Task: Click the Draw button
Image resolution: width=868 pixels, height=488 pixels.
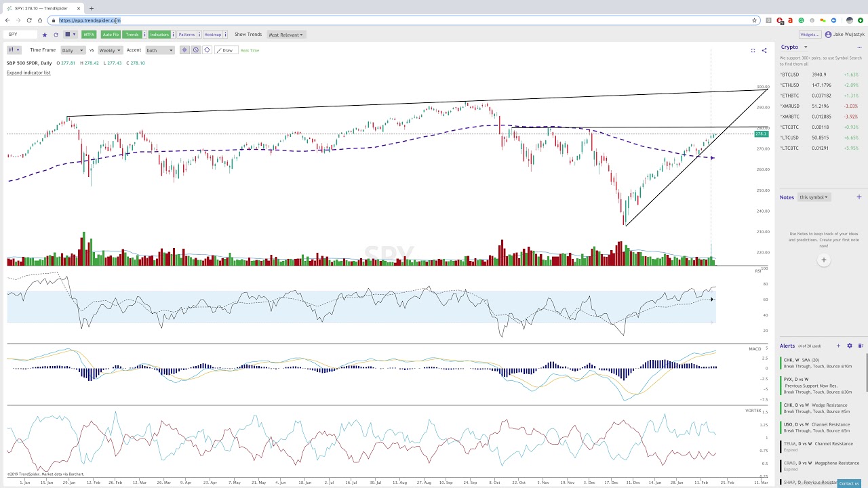Action: tap(226, 50)
